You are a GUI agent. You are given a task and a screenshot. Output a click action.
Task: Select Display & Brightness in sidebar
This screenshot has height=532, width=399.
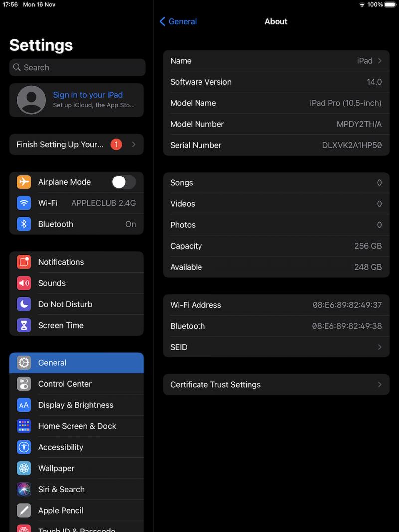coord(76,405)
